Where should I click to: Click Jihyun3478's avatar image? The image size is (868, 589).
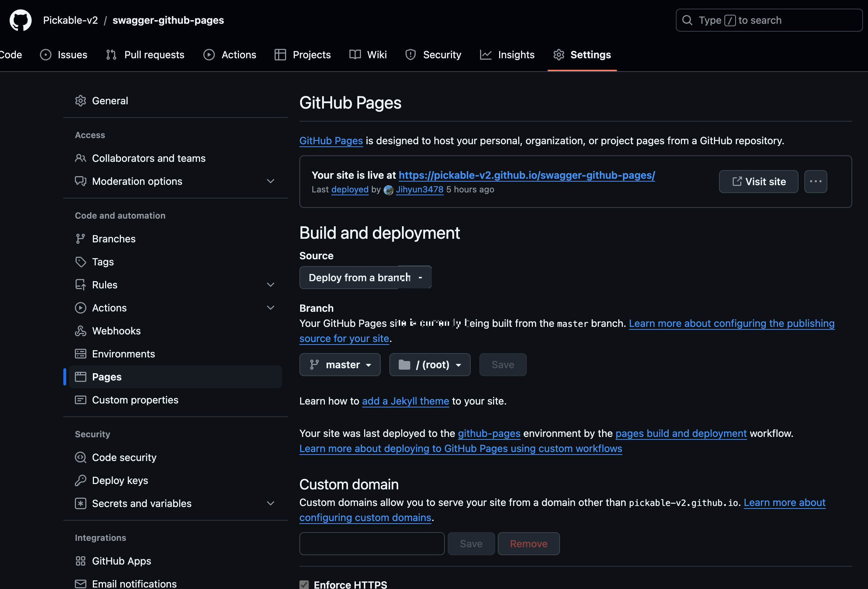click(388, 190)
